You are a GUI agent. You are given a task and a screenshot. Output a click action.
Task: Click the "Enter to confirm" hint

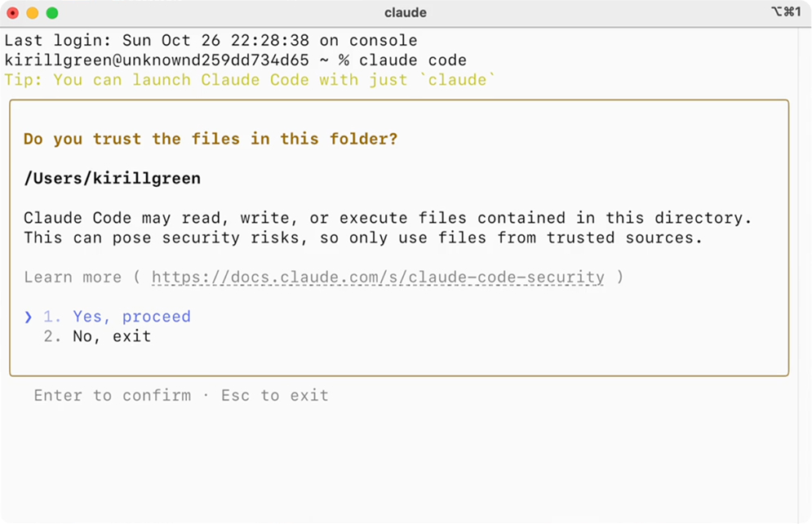click(x=112, y=396)
